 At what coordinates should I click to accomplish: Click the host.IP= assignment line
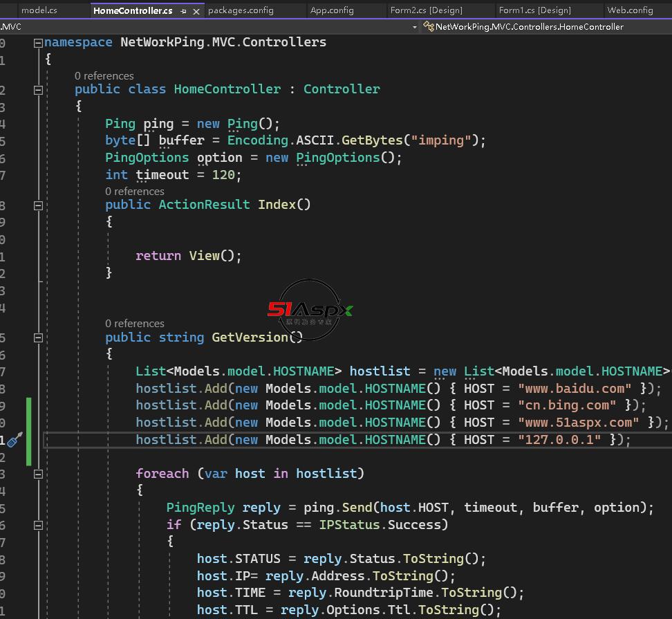(326, 575)
